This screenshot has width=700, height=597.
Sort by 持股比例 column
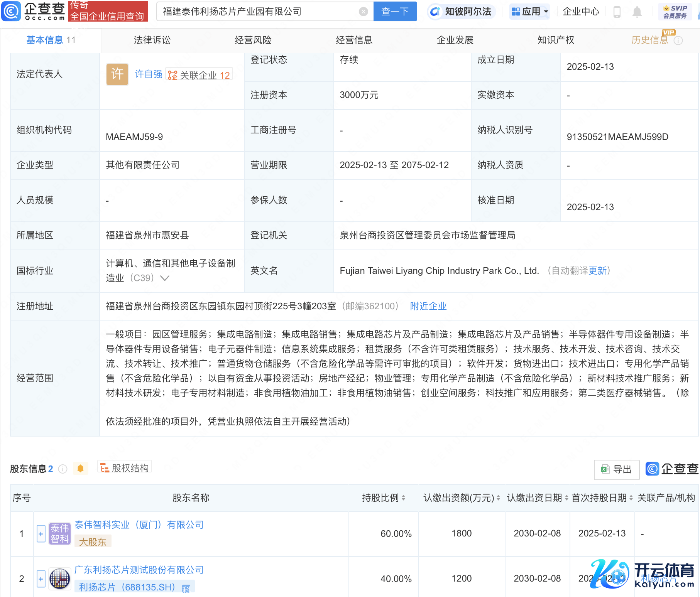tap(403, 498)
